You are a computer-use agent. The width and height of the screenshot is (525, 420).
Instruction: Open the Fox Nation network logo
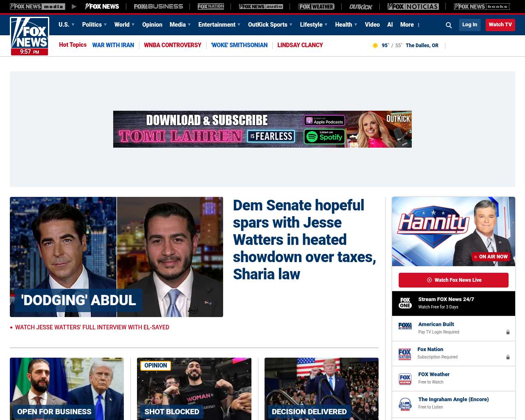211,7
